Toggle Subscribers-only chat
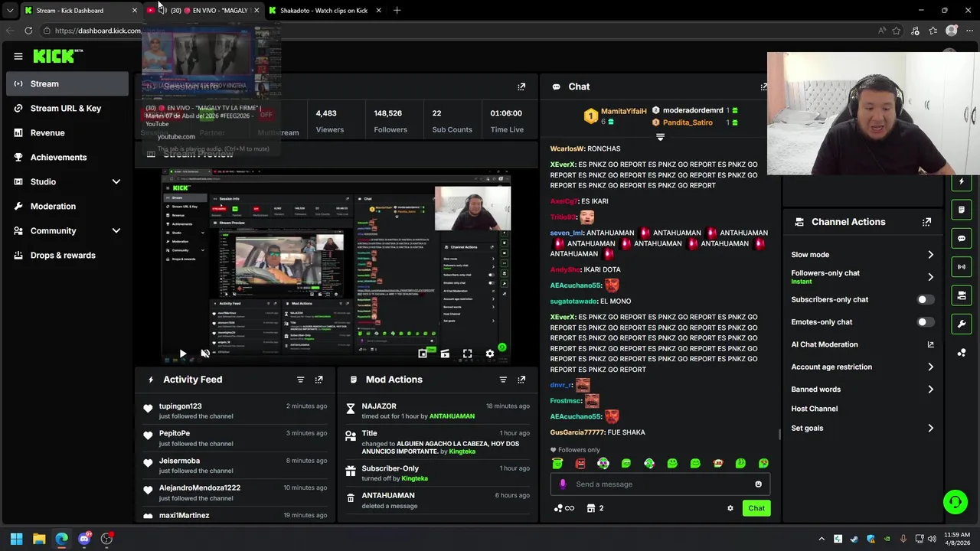Viewport: 980px width, 551px height. tap(925, 300)
